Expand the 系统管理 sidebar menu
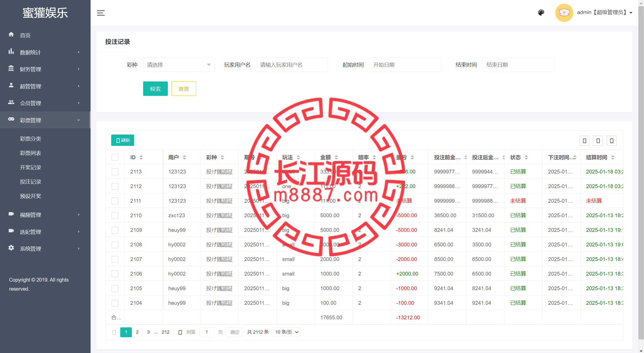The width and height of the screenshot is (644, 353). tap(45, 249)
